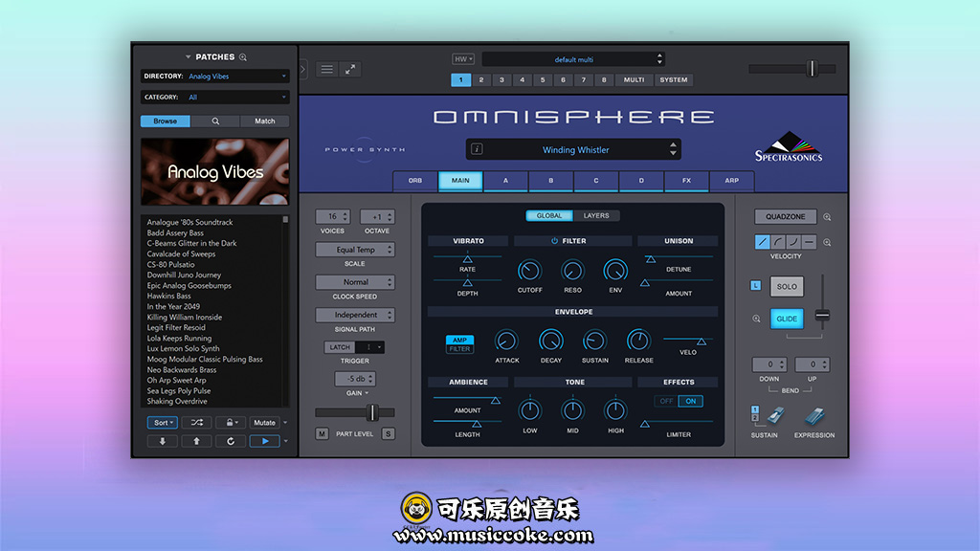Switch to the FX tab
The width and height of the screenshot is (980, 551).
(686, 181)
